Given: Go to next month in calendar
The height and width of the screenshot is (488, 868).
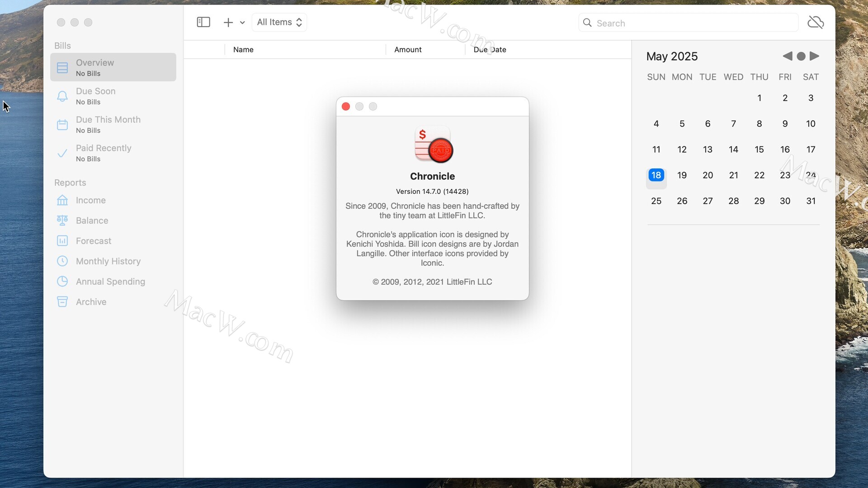Looking at the screenshot, I should pyautogui.click(x=815, y=56).
